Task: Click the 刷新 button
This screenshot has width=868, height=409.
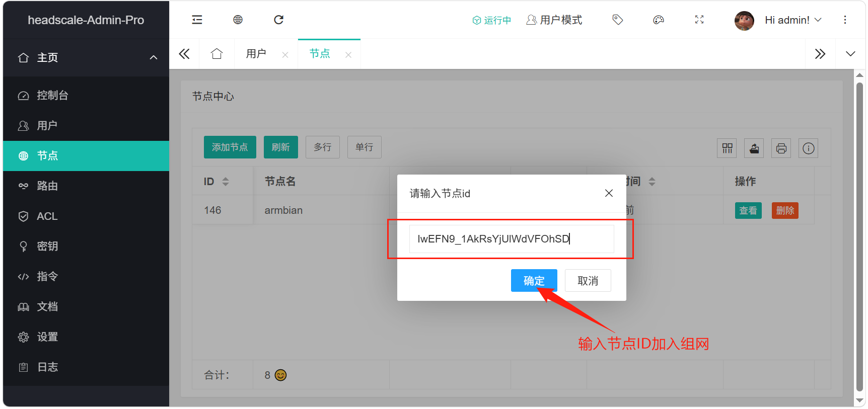Action: [x=281, y=147]
